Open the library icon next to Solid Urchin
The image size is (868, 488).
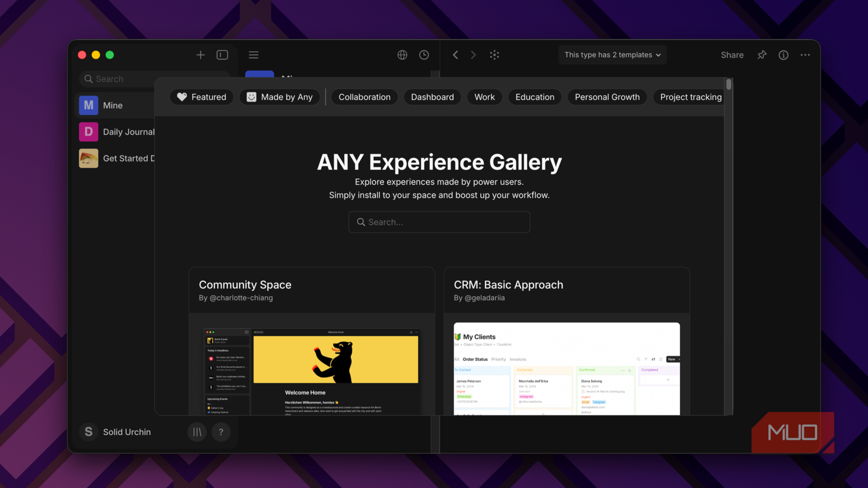coord(197,432)
